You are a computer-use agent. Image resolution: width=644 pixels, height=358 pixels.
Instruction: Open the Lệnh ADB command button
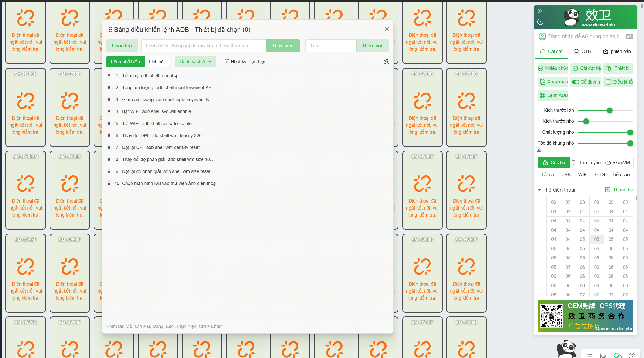point(553,95)
